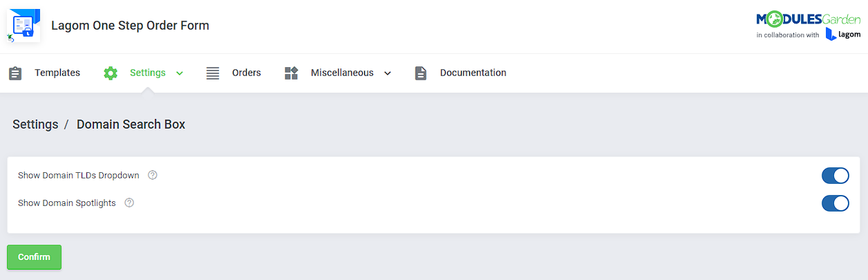Click the Documentation file icon

[421, 73]
